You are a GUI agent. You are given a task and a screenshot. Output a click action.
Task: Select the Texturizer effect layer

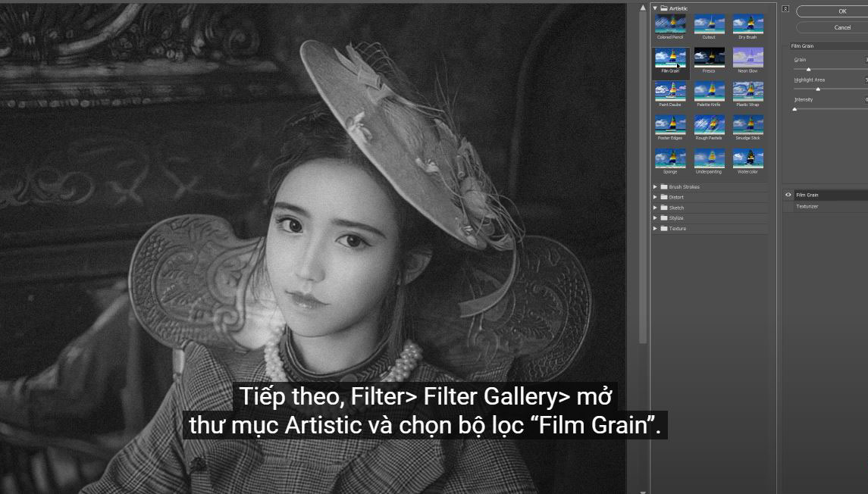tap(831, 206)
